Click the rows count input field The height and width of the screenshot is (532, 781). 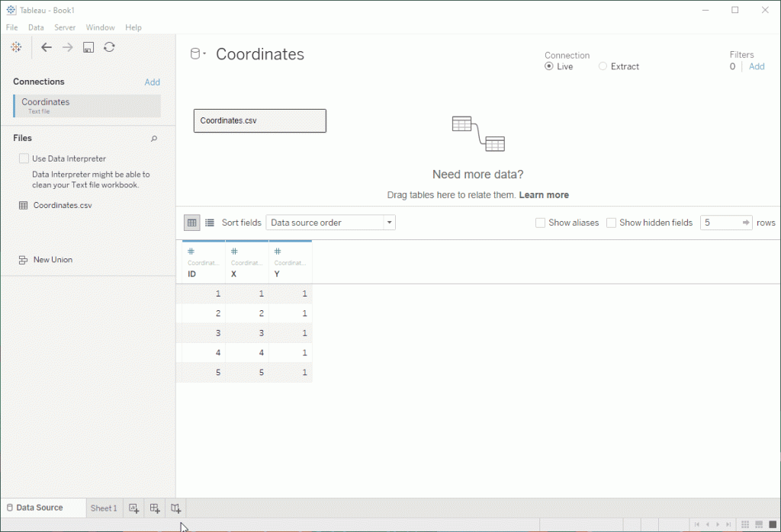click(719, 223)
